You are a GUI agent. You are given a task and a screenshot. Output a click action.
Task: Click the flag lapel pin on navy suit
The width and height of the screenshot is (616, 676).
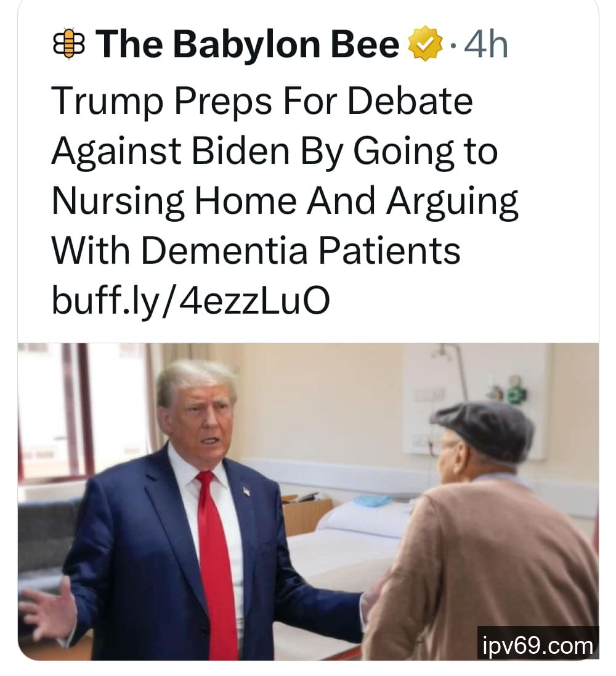coord(246,491)
